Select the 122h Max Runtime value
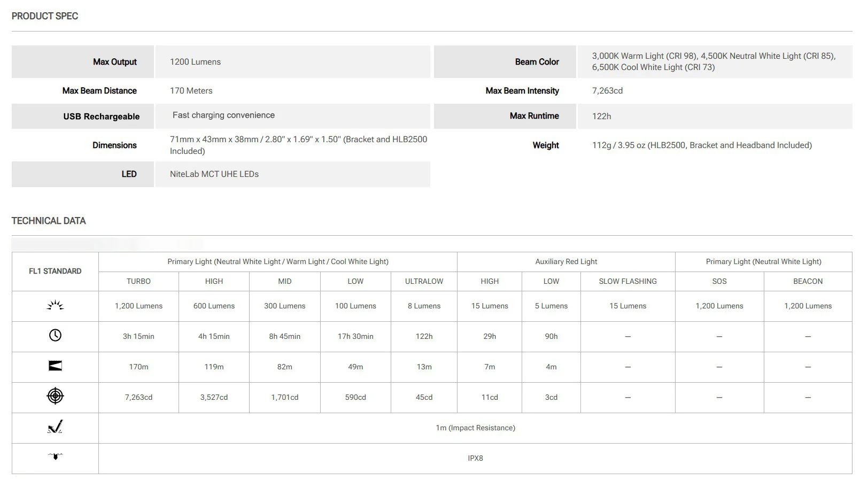This screenshot has height=480, width=868. 601,116
